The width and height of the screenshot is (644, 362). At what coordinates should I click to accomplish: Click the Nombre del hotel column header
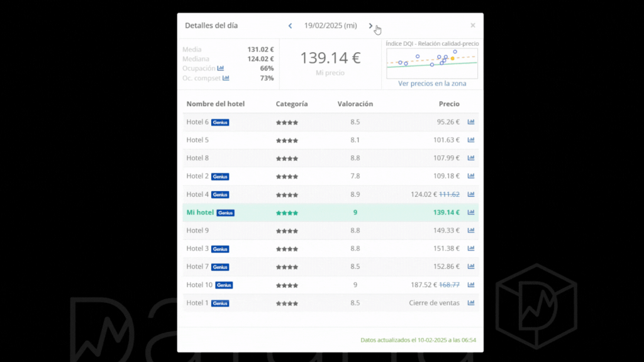(215, 104)
